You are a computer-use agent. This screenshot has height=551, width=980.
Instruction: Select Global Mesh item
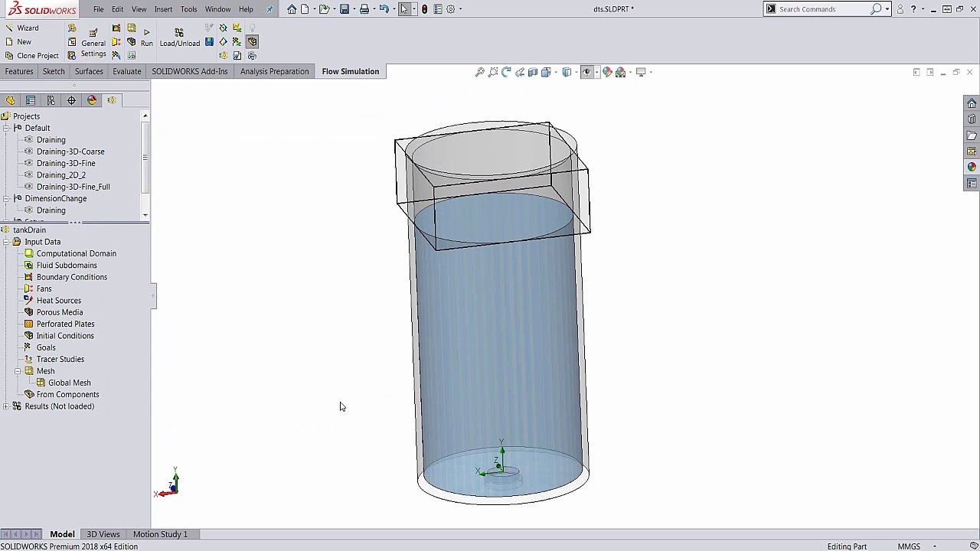point(70,383)
